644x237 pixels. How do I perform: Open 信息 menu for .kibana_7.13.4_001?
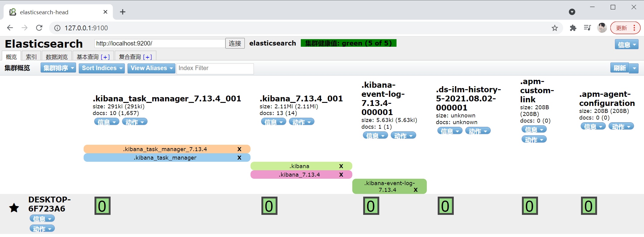point(274,122)
